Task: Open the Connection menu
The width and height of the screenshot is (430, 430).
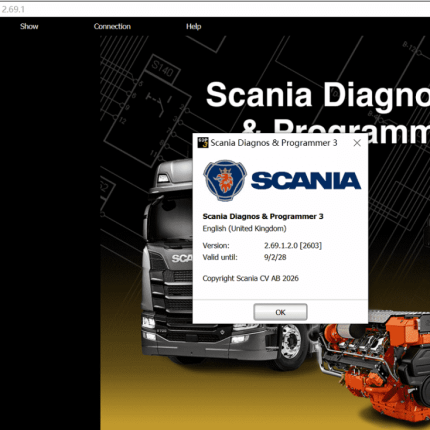Action: pos(112,26)
